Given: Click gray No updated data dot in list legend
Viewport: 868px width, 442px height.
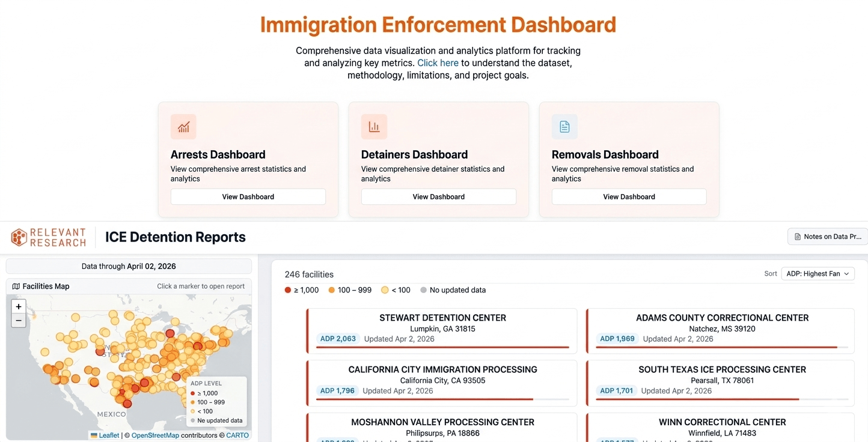Looking at the screenshot, I should 423,290.
